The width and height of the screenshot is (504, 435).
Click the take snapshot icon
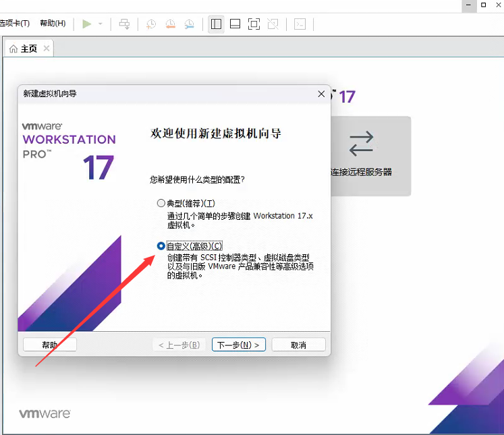[x=151, y=24]
